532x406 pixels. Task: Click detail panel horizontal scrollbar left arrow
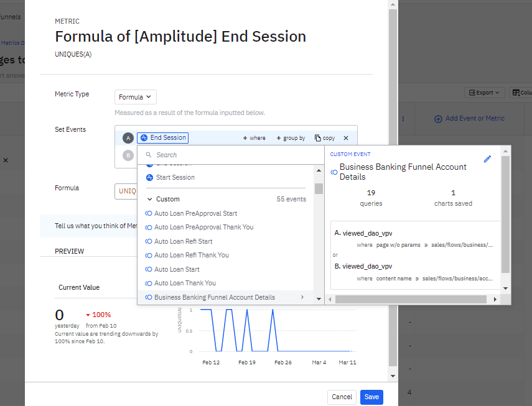[x=330, y=299]
